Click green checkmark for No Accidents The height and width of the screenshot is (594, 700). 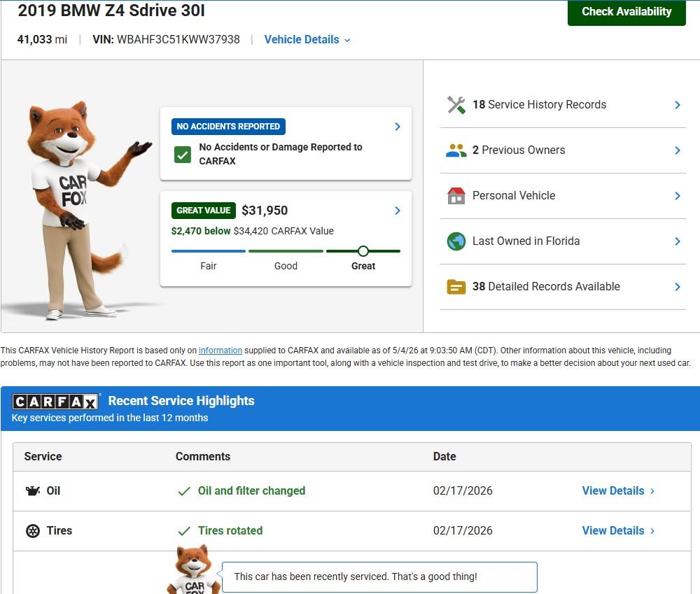click(x=183, y=155)
